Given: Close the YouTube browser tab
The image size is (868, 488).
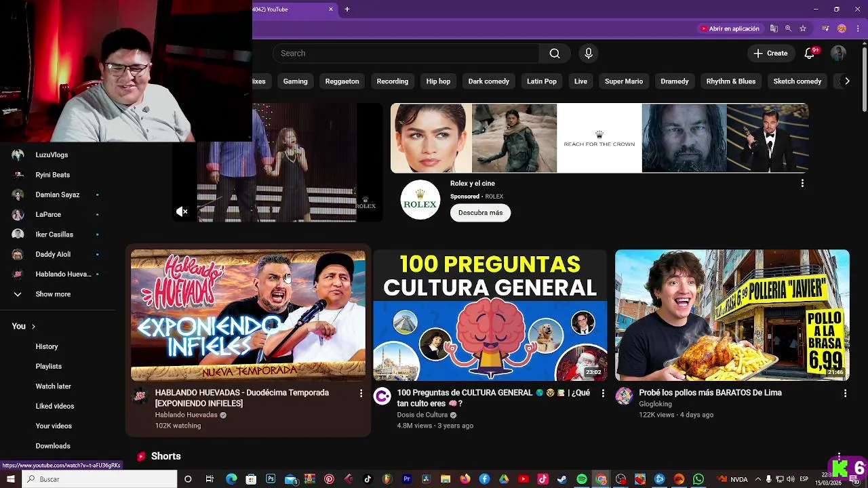Looking at the screenshot, I should click(331, 9).
